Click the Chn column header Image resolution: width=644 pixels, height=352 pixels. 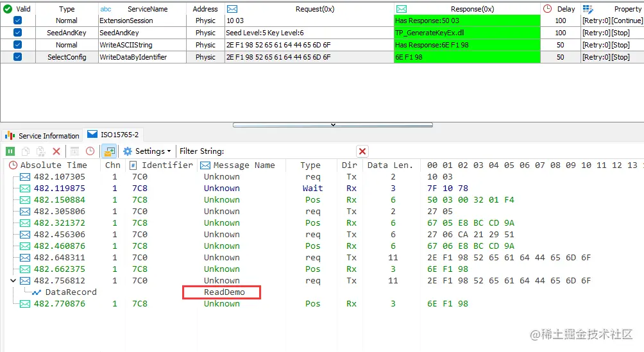[112, 165]
